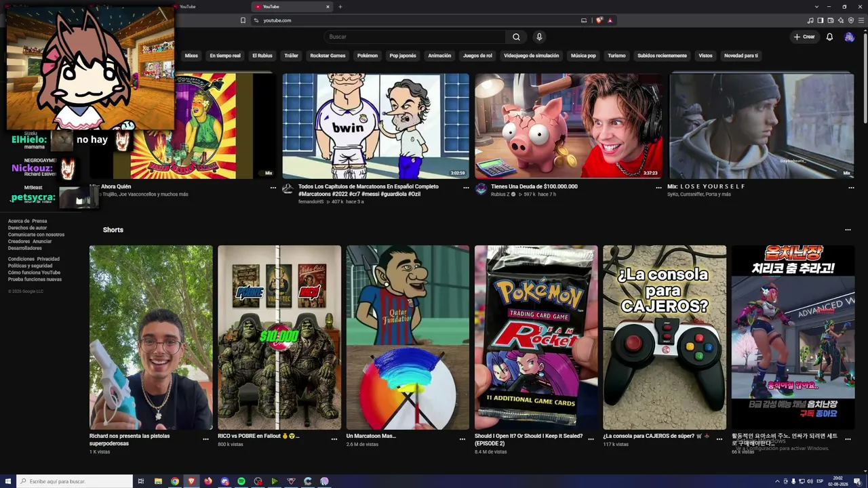Select the Mixes filter chip

(191, 56)
